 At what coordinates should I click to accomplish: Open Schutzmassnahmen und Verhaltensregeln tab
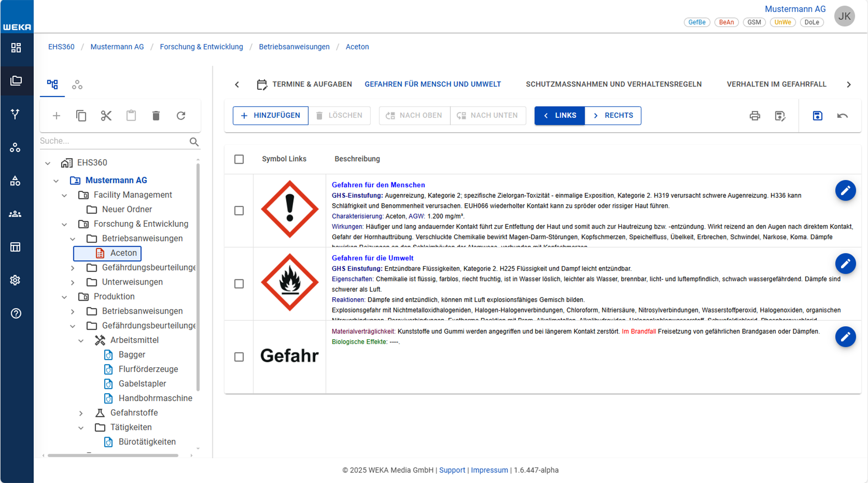[613, 84]
